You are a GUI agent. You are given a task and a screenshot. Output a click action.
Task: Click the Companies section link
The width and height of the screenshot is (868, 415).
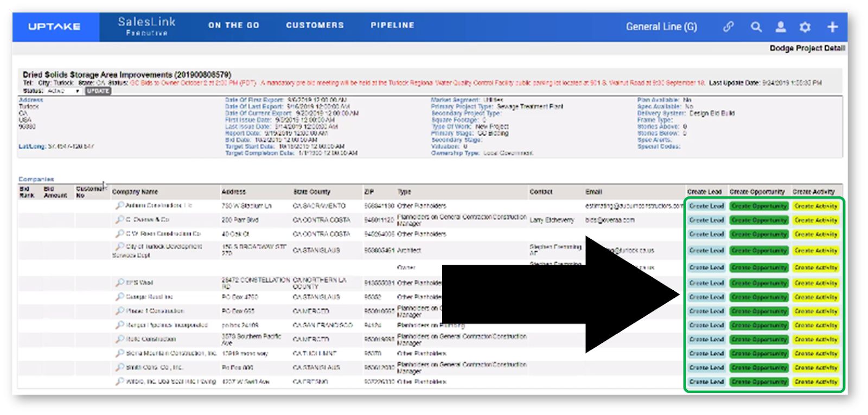[36, 179]
